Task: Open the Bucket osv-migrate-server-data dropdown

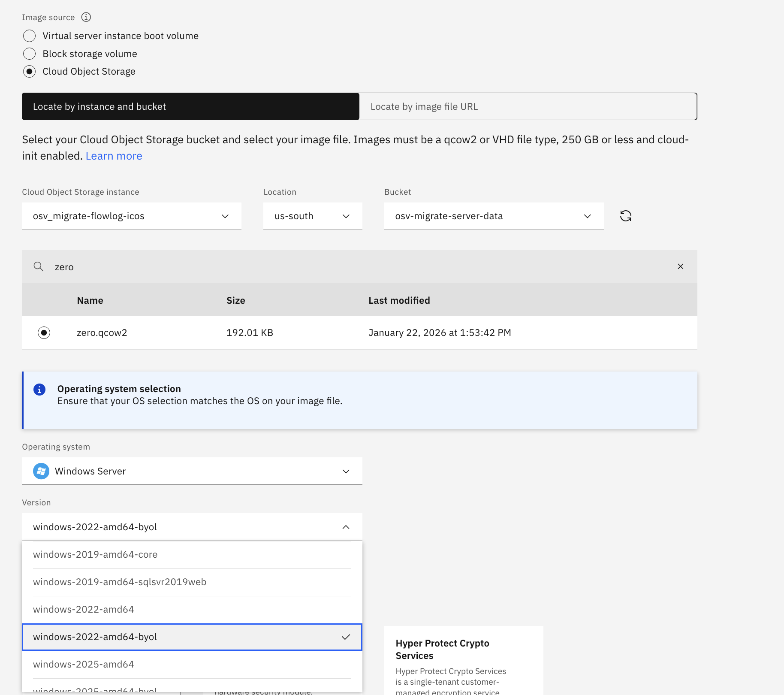Action: pyautogui.click(x=494, y=216)
